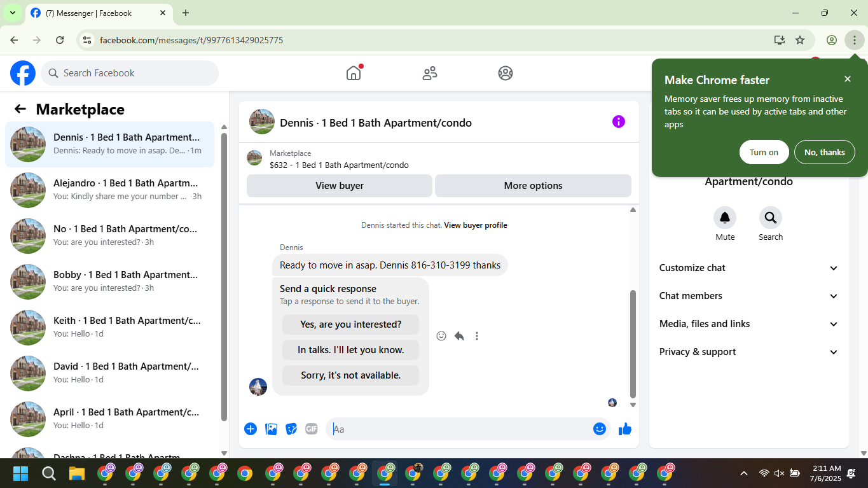Search in conversation with the magnifier icon
Image resolution: width=868 pixels, height=488 pixels.
tap(771, 218)
